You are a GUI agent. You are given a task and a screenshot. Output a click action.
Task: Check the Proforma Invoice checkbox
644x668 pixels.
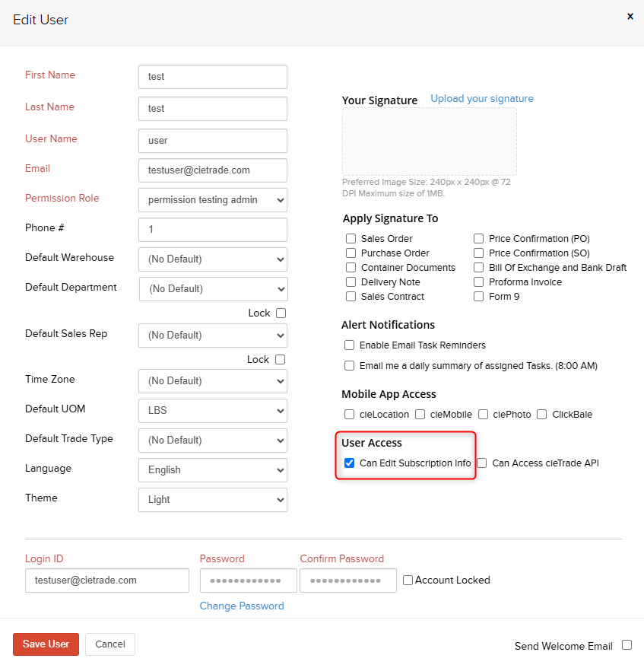pyautogui.click(x=478, y=282)
